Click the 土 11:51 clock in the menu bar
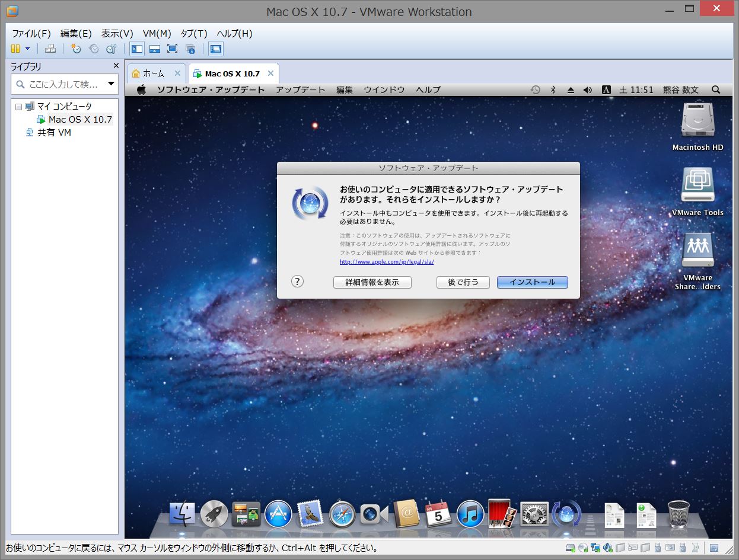 tap(636, 89)
